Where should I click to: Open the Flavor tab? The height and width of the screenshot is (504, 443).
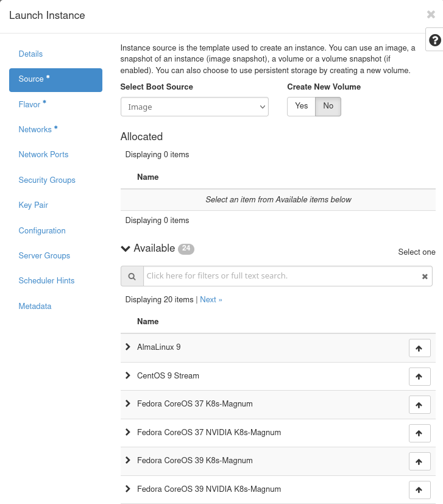click(29, 104)
